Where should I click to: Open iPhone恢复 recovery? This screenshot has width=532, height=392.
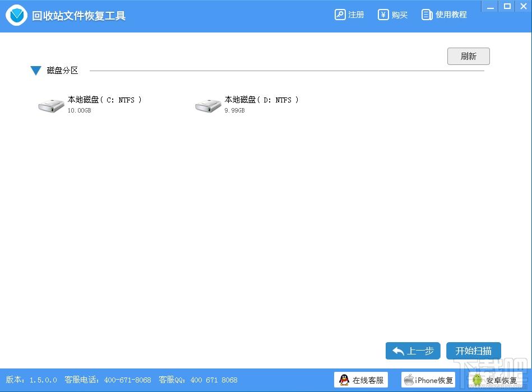[428, 380]
